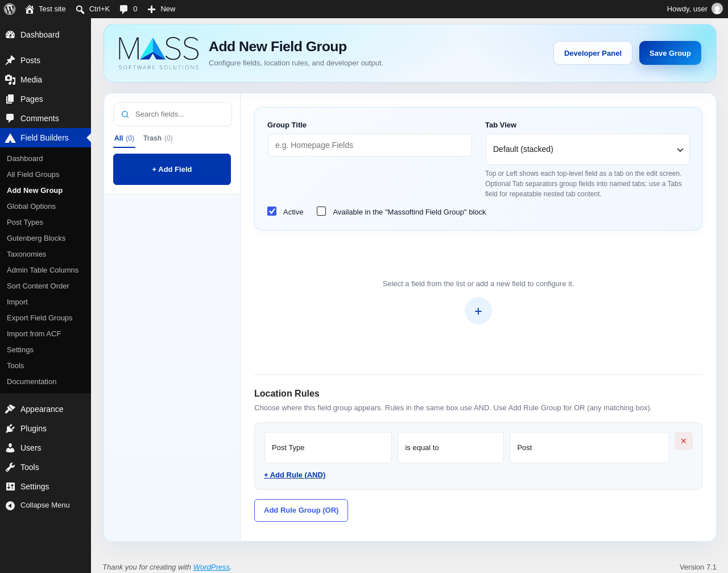Click the Appearance paintbrush icon

[10, 409]
